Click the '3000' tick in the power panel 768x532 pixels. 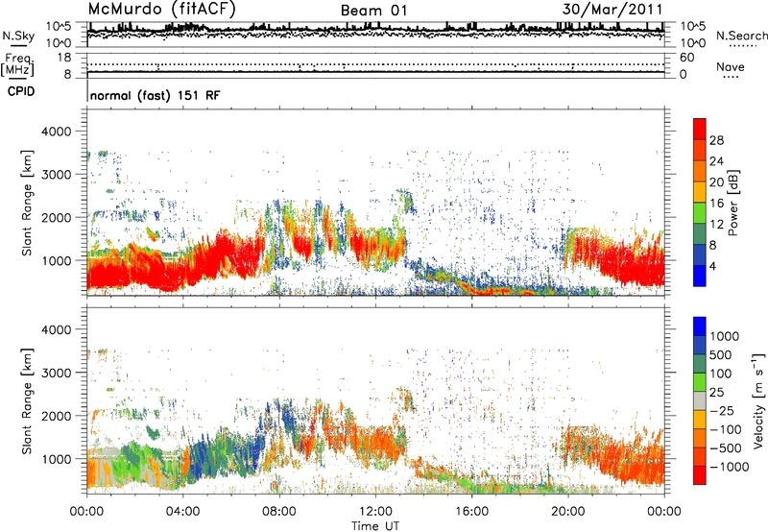click(x=56, y=175)
